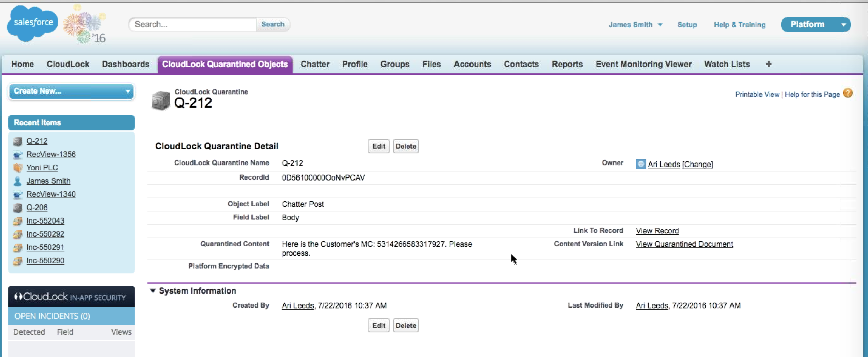Click the Search input field

(x=193, y=24)
